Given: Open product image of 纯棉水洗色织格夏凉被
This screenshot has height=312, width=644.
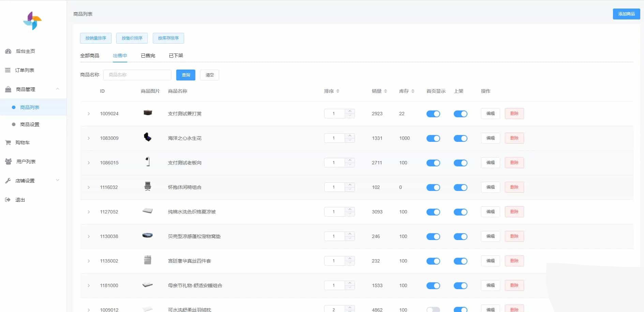Looking at the screenshot, I should pos(148,211).
